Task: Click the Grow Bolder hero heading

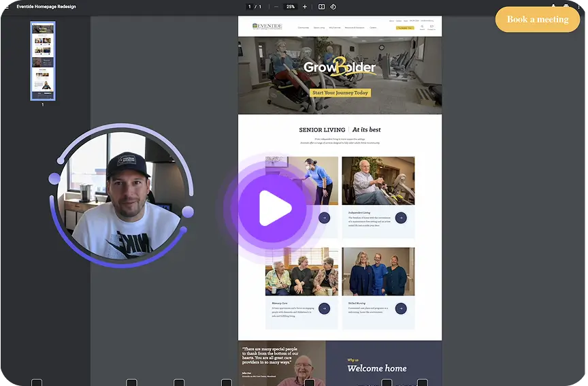Action: (x=340, y=67)
